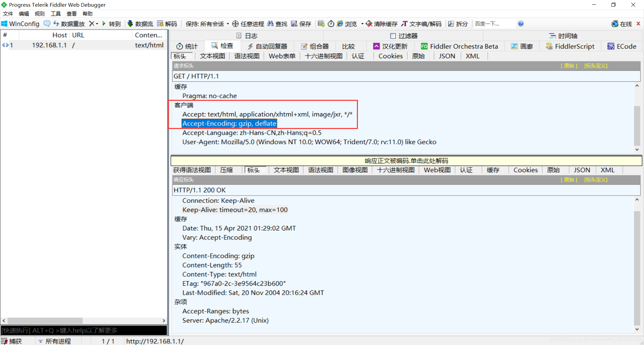Open the FiddlerScript tab
The image size is (644, 345).
click(x=570, y=46)
